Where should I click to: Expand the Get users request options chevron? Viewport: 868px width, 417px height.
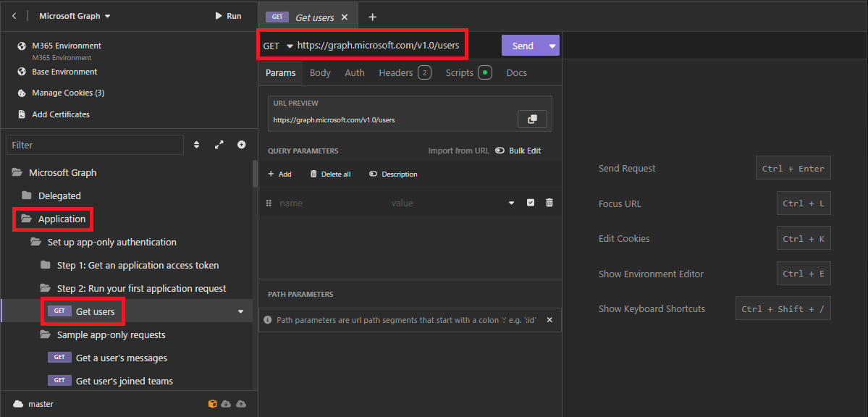tap(240, 310)
